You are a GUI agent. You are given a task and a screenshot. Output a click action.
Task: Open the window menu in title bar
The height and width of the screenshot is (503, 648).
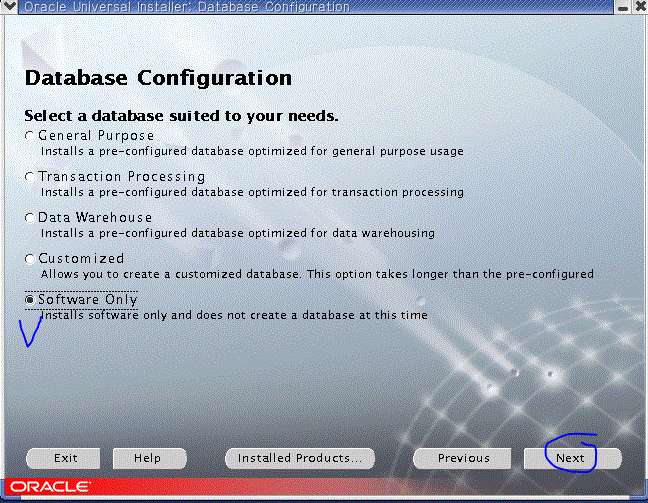coord(9,7)
